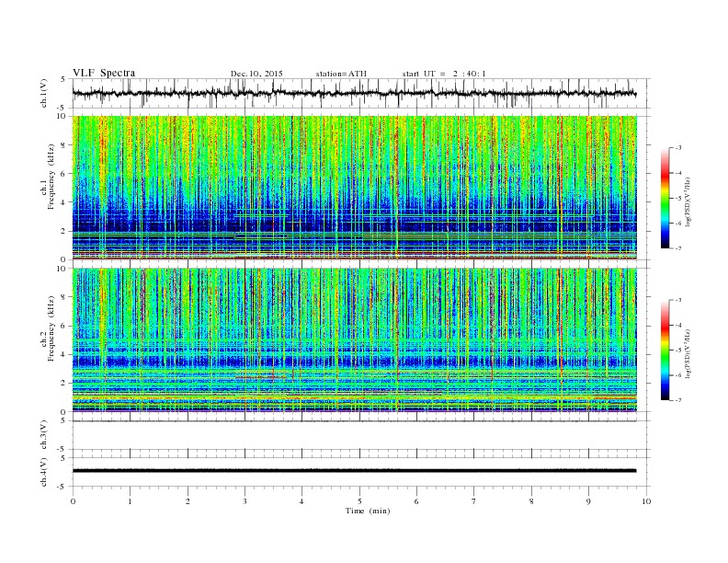The height and width of the screenshot is (563, 728).
Task: Click the 'Dec. 10, 2015' date label
Action: coord(256,74)
